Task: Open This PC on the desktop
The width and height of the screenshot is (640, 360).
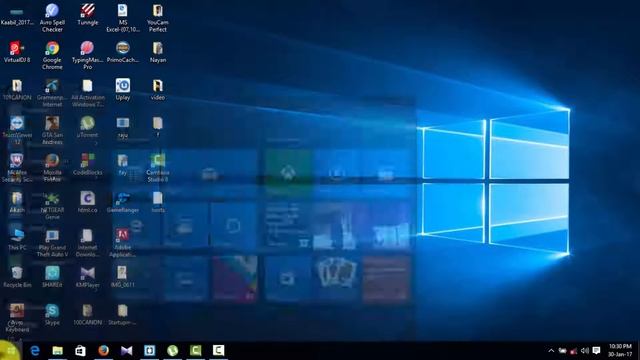Action: [17, 240]
